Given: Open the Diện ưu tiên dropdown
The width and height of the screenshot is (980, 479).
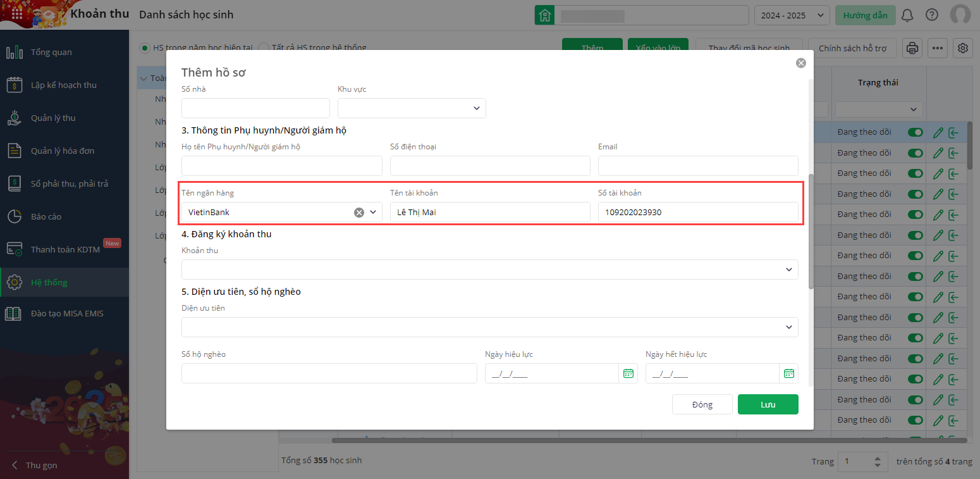Looking at the screenshot, I should coord(788,327).
